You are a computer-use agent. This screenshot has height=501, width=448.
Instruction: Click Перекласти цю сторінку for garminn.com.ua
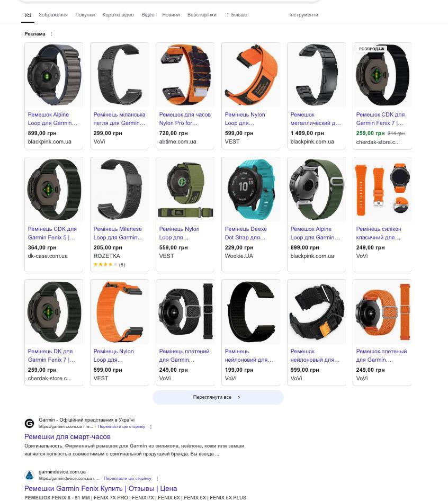[121, 426]
